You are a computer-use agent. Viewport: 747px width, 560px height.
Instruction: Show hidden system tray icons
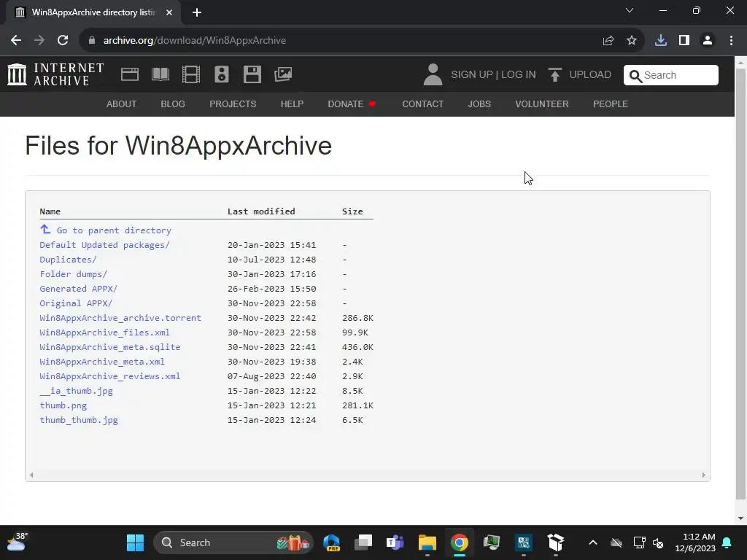click(592, 542)
